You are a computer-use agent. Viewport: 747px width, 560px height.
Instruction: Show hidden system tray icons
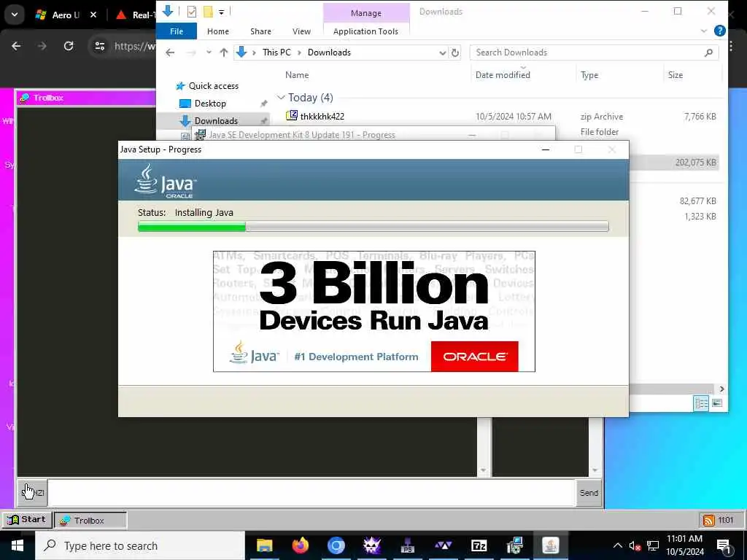coord(617,545)
